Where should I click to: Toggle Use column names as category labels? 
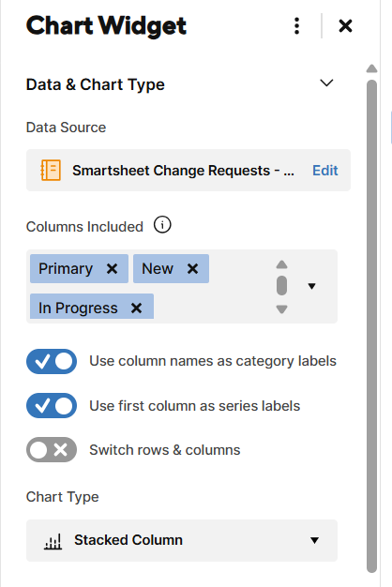52,362
